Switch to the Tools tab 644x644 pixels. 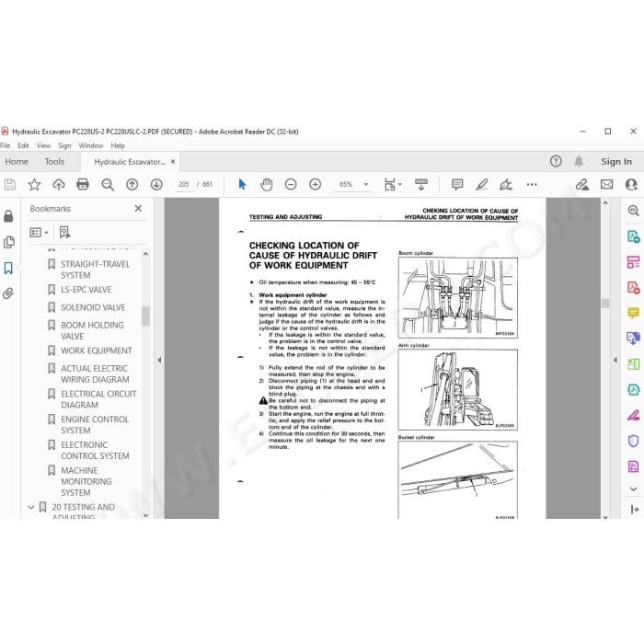click(x=54, y=161)
